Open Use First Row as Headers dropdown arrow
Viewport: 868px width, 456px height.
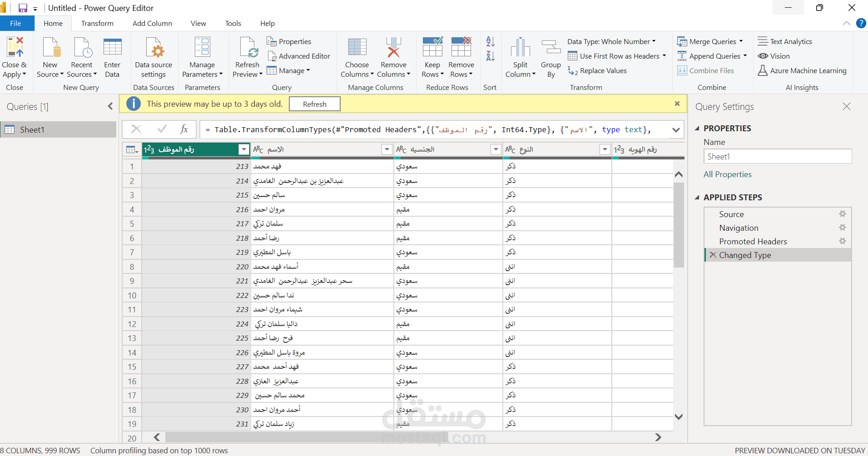tap(664, 56)
